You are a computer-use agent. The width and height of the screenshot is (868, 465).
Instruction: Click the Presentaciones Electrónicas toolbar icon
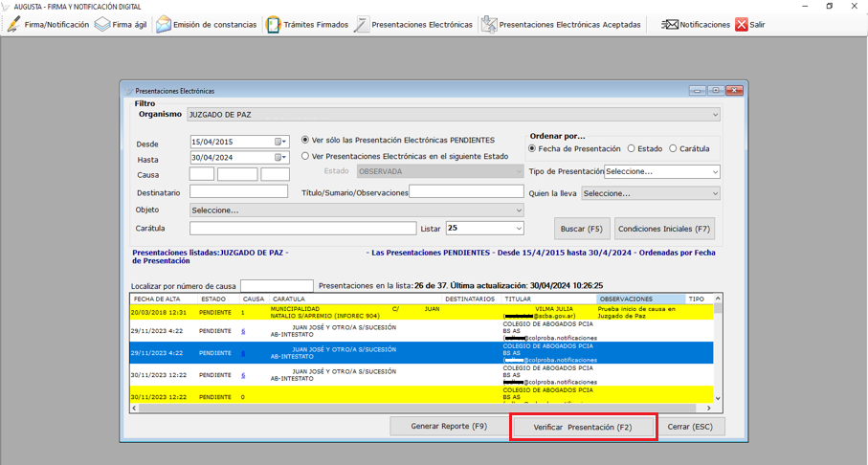pos(362,25)
